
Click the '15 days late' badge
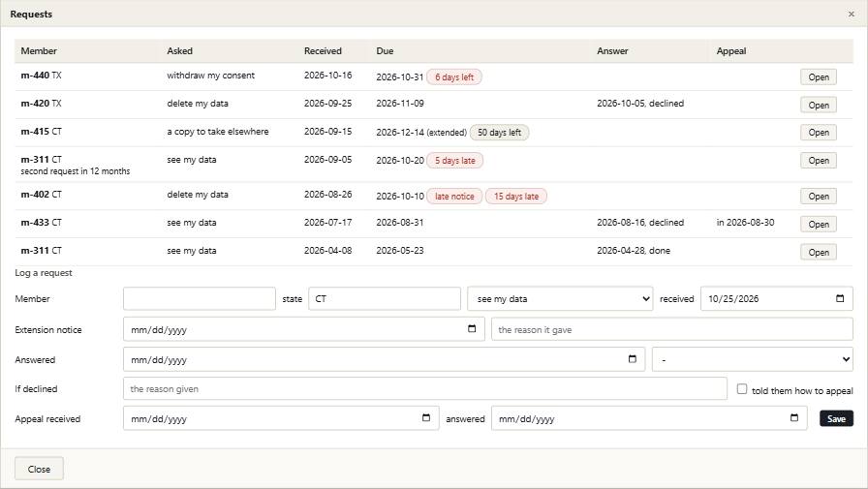coord(516,197)
